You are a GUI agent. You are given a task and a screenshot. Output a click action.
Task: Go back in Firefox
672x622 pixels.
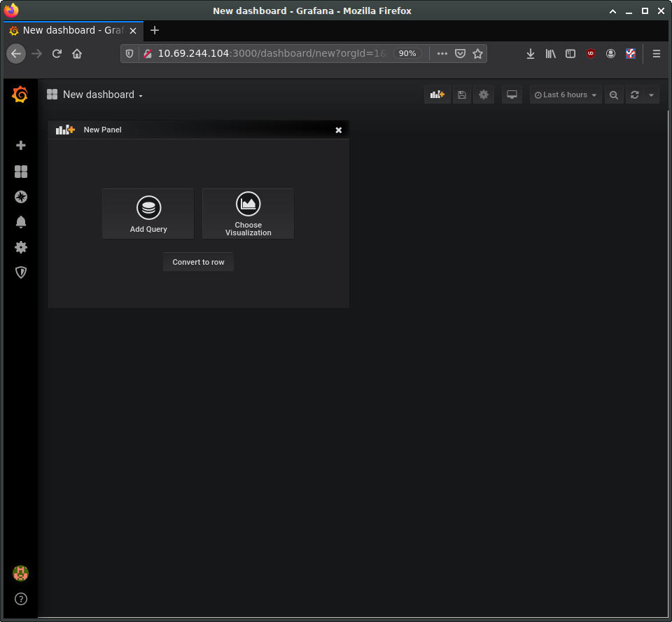[x=16, y=54]
